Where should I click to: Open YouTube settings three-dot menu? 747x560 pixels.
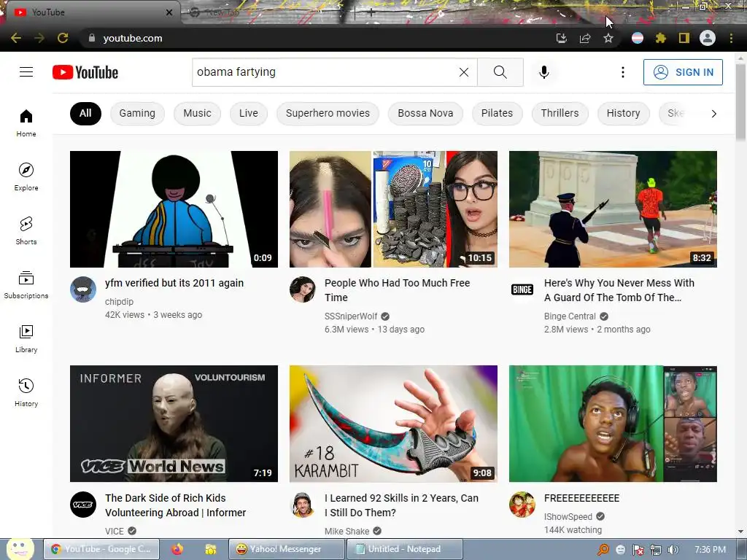click(x=623, y=72)
